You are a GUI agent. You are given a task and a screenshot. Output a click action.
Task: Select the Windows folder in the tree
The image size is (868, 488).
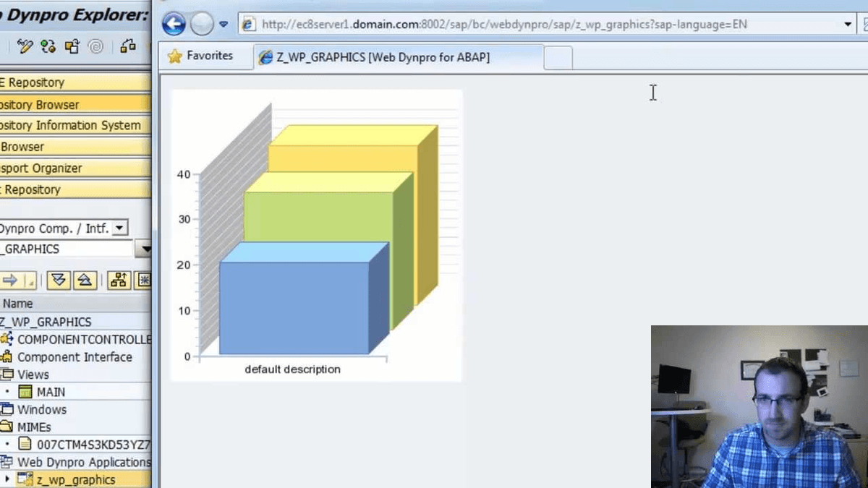point(42,409)
